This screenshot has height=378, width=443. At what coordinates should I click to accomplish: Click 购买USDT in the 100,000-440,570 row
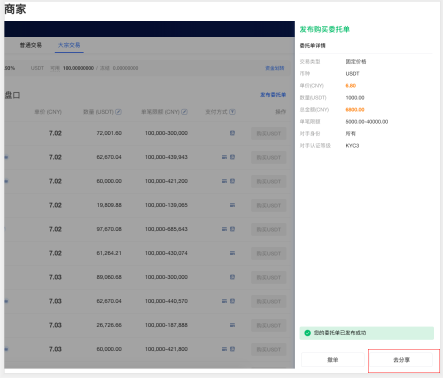[269, 301]
